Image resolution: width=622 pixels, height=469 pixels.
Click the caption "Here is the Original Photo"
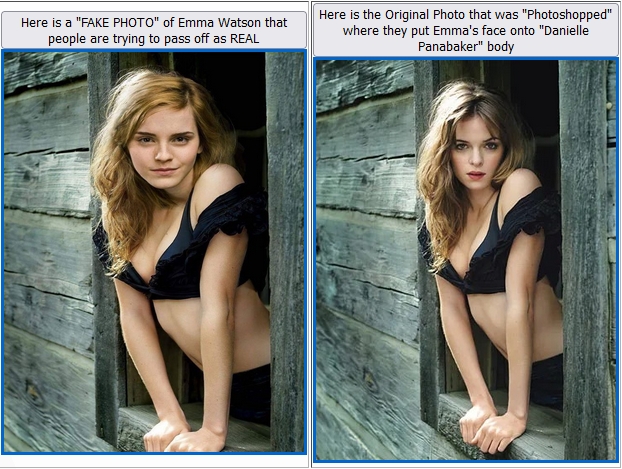466,31
